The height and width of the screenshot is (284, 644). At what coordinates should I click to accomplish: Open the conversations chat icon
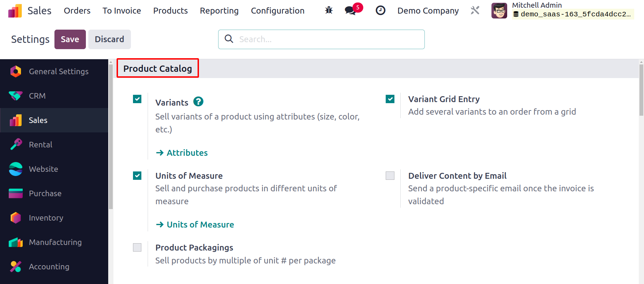coord(351,10)
